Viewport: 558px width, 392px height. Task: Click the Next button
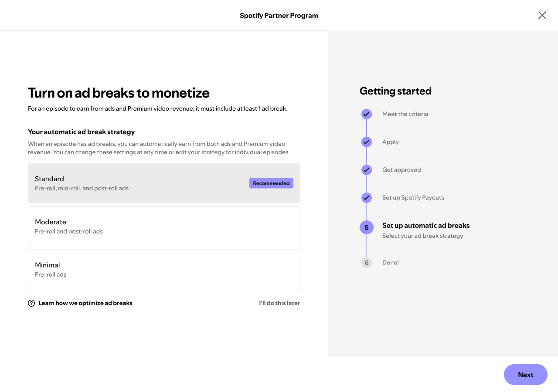[x=526, y=375]
